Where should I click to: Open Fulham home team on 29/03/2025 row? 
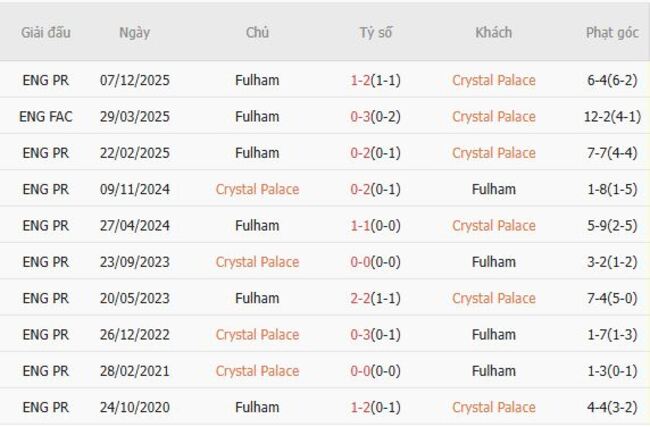[257, 116]
